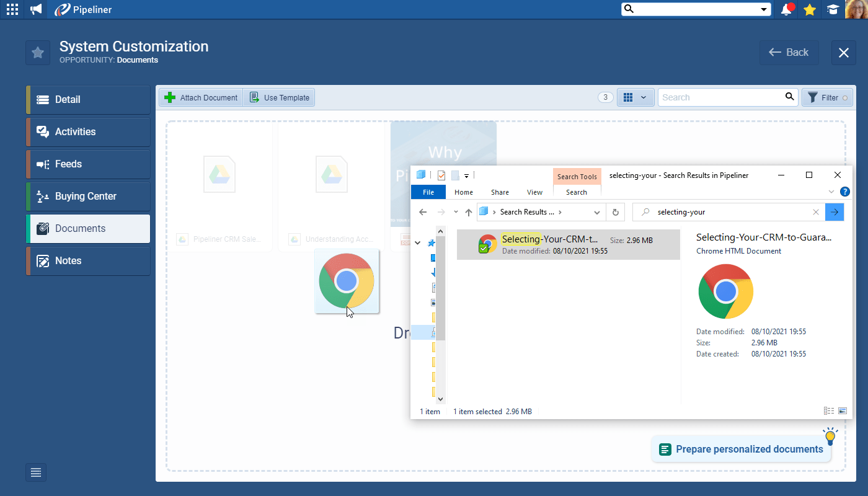Switch Explorer to large thumbnail view
This screenshot has width=868, height=496.
click(843, 410)
